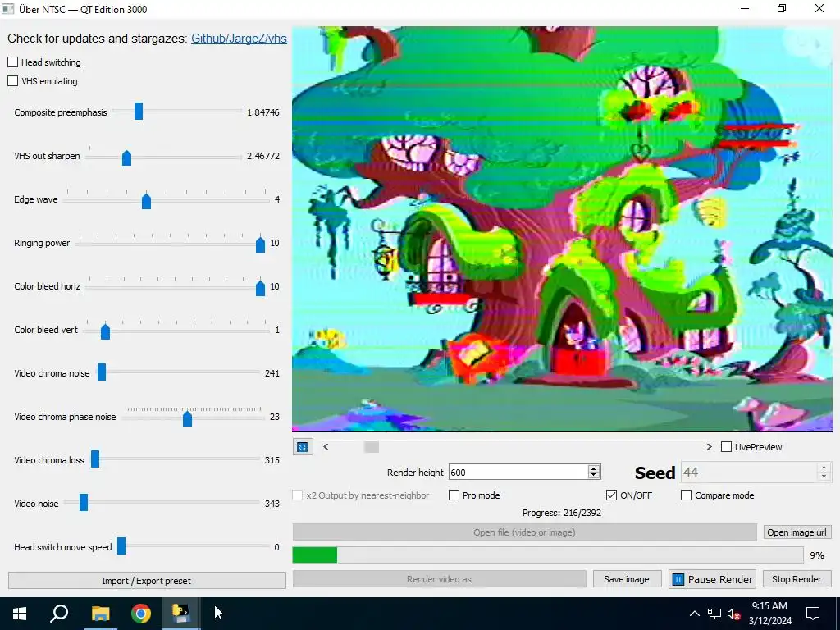Click the Video chroma phase noise slider handle
This screenshot has height=630, width=840.
tap(188, 418)
